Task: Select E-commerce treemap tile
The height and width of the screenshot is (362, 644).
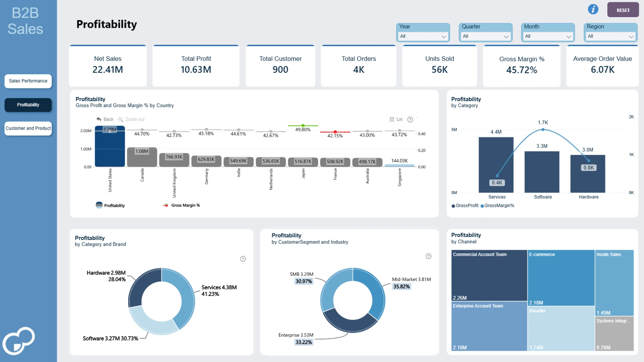Action: (x=561, y=278)
